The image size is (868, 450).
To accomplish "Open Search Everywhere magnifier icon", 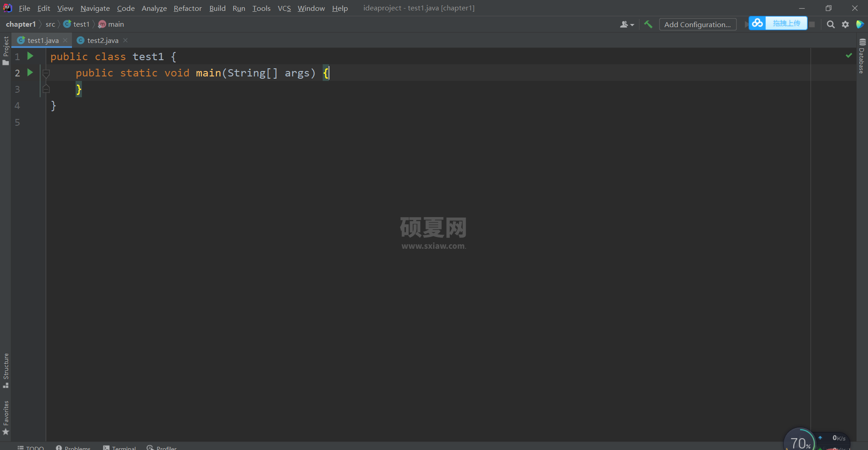I will pyautogui.click(x=830, y=24).
